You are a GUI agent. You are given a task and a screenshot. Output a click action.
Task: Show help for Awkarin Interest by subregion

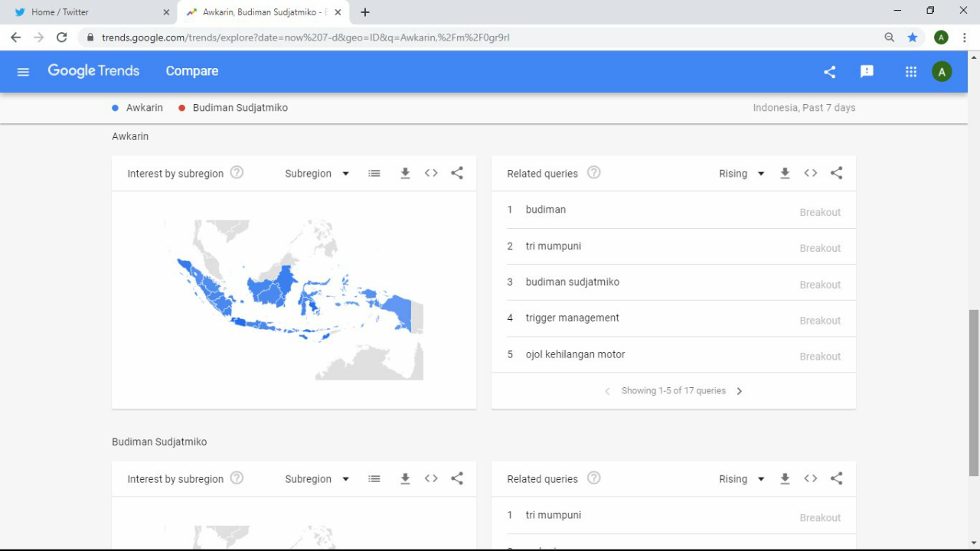237,172
